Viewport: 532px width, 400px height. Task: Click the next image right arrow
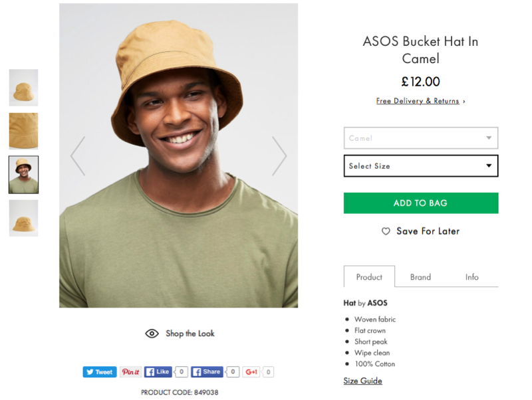pos(279,156)
